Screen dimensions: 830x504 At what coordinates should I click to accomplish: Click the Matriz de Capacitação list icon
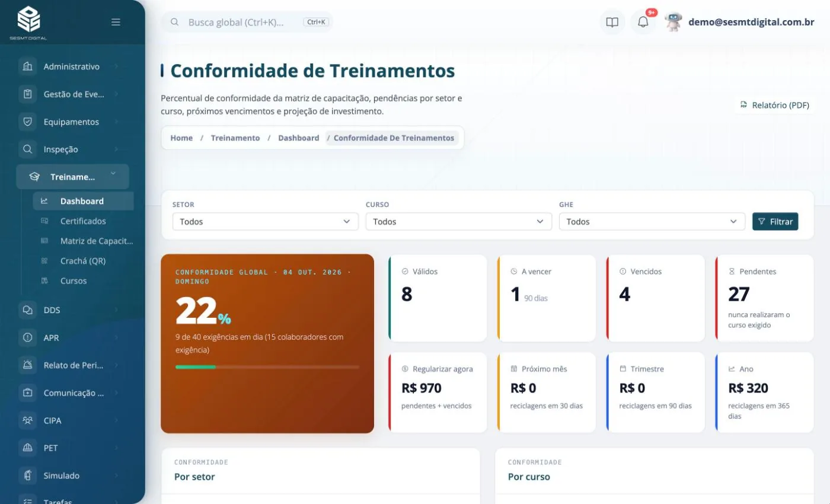[x=44, y=241]
